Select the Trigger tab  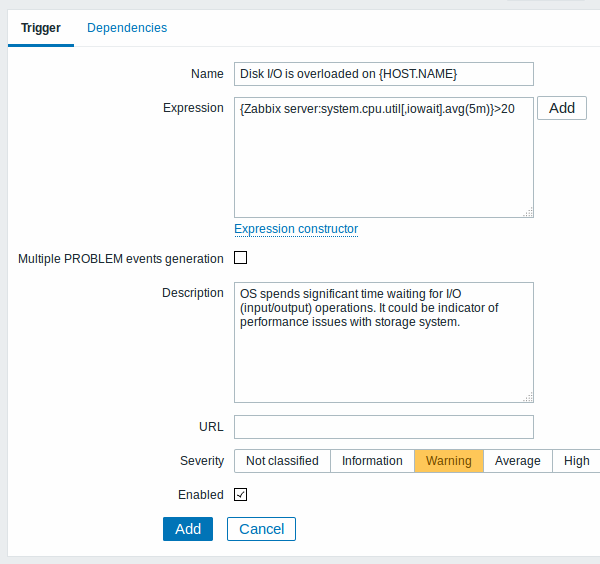click(x=41, y=28)
